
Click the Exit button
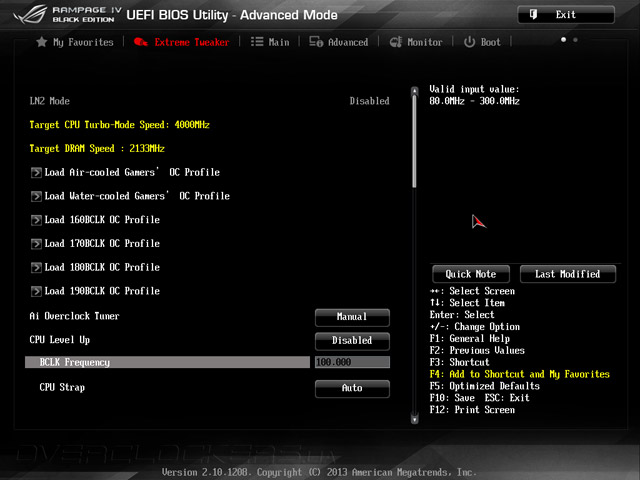566,15
